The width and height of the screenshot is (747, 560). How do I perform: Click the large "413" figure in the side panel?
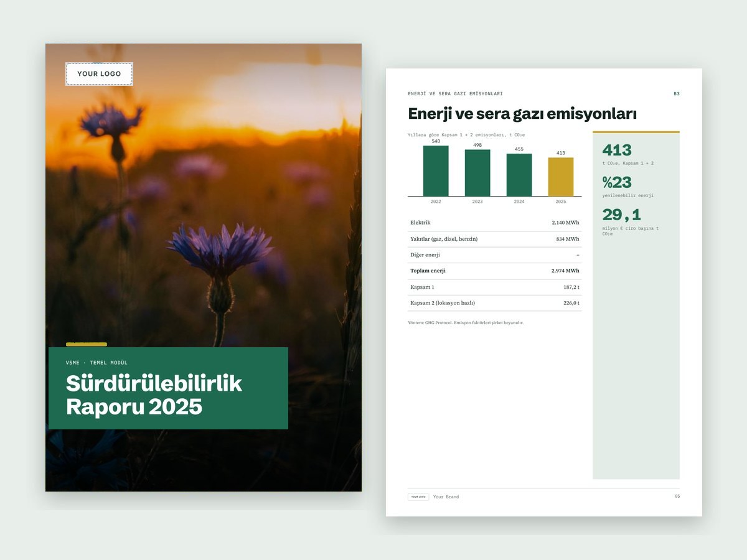[x=617, y=150]
